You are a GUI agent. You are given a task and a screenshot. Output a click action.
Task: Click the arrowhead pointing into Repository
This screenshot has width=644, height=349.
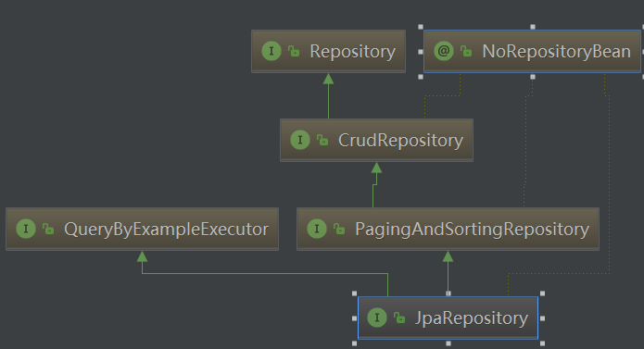pyautogui.click(x=328, y=79)
